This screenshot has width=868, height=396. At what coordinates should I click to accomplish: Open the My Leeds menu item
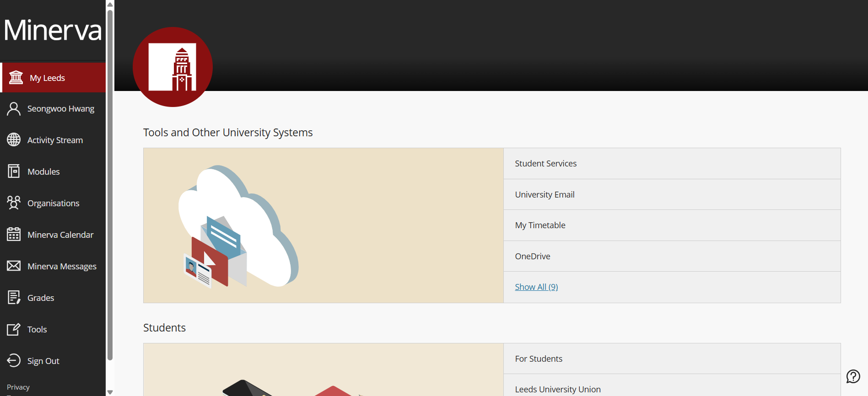tap(54, 78)
